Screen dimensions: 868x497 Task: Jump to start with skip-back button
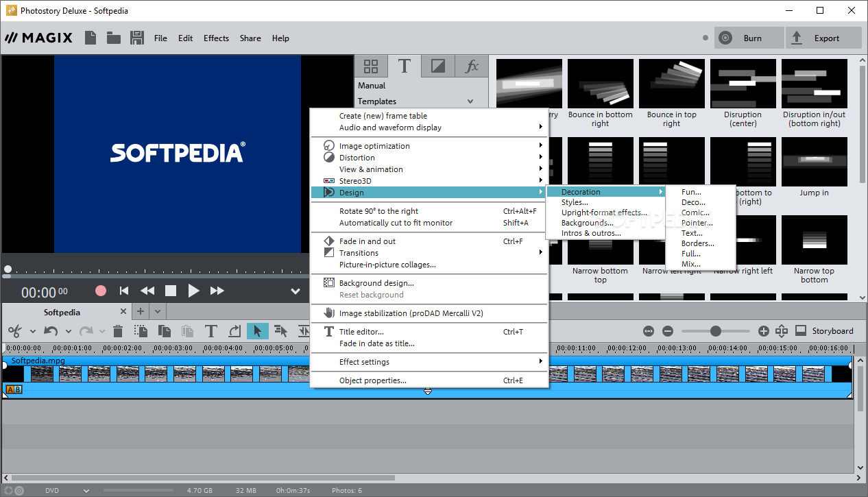124,291
